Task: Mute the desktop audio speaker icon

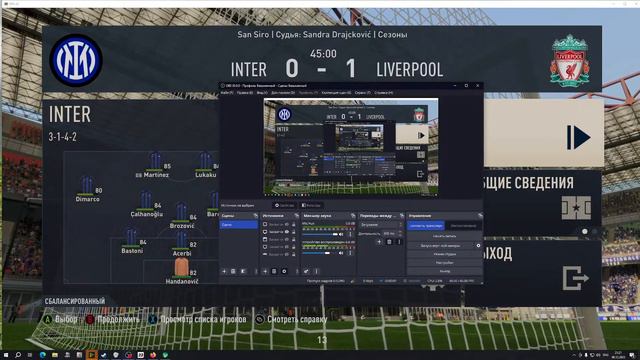Action: (341, 253)
